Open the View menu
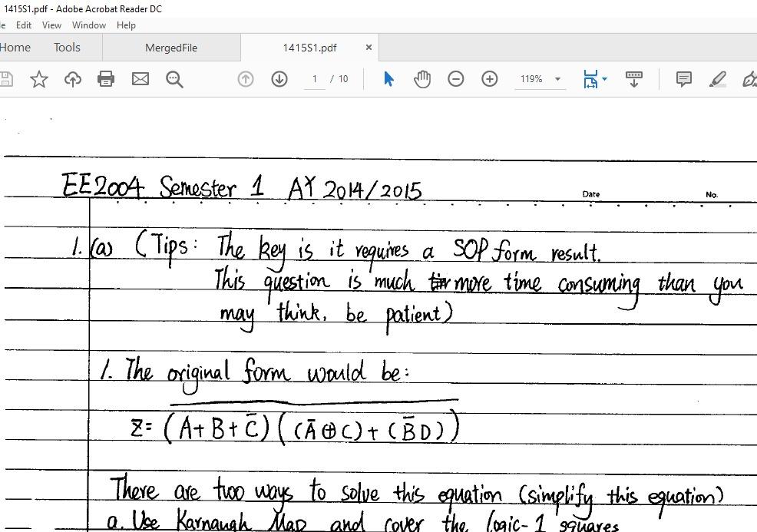The height and width of the screenshot is (532, 757). click(51, 25)
